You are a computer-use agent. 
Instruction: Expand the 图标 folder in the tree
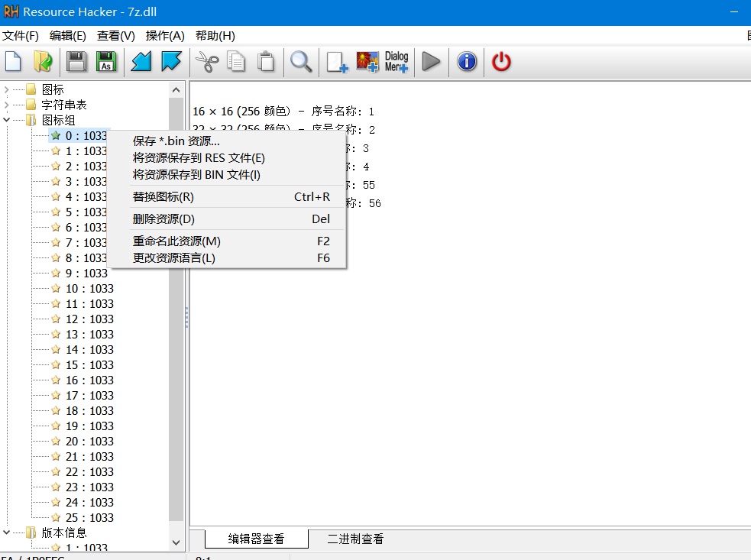click(6, 89)
